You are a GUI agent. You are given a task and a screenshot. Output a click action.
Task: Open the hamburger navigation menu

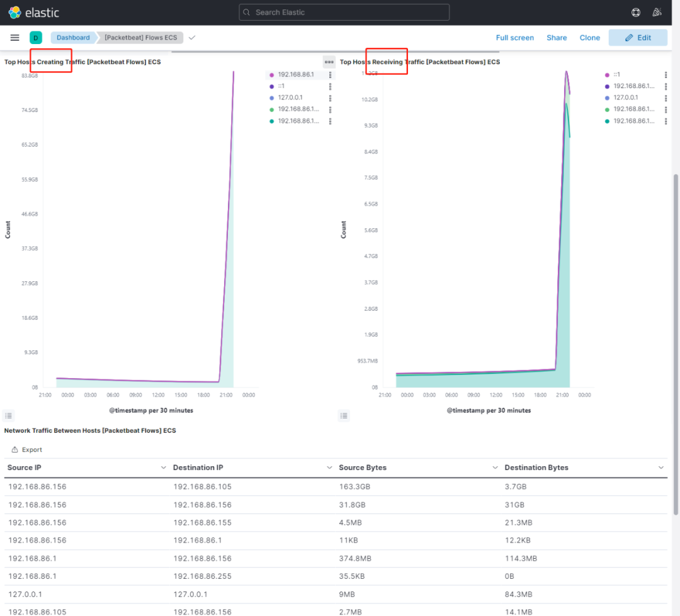pos(14,38)
